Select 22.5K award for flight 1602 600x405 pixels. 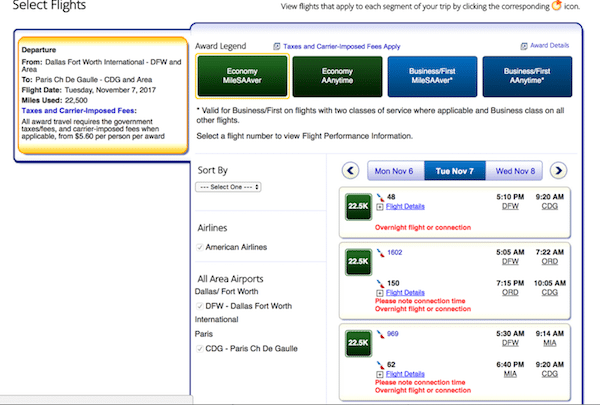coord(358,262)
